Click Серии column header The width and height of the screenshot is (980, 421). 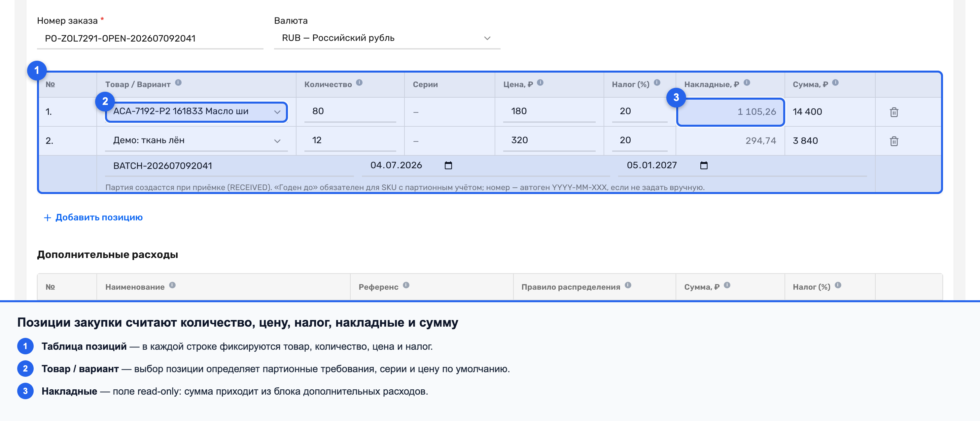click(425, 84)
